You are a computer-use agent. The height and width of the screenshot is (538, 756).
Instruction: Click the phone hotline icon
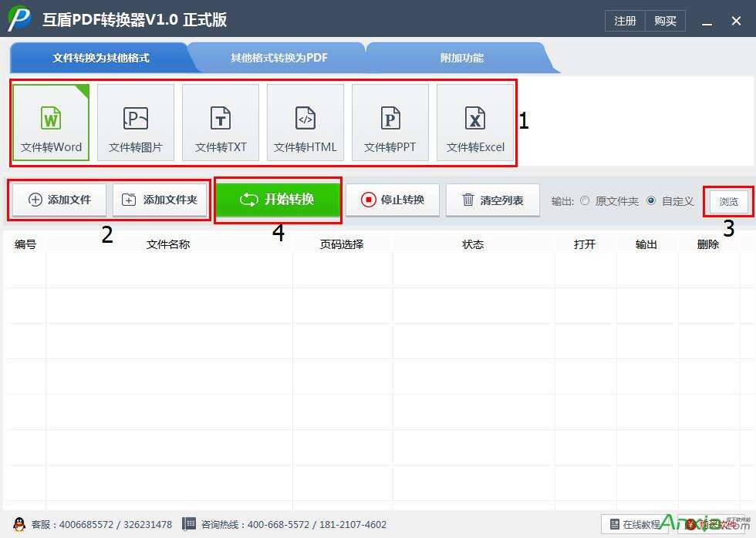point(189,524)
